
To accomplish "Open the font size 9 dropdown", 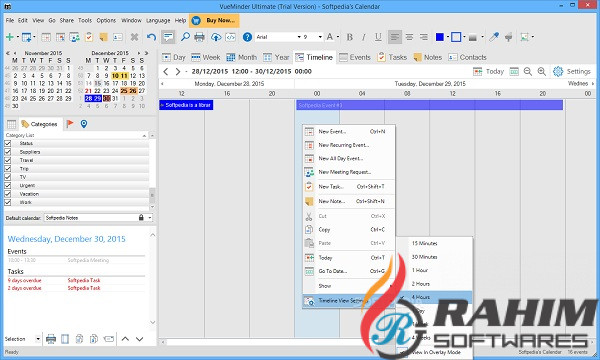I will pos(320,37).
